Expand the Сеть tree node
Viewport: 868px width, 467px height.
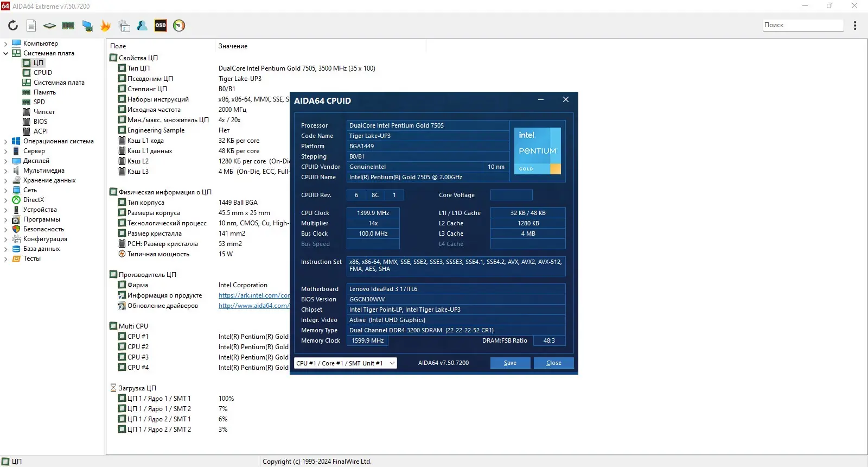6,190
